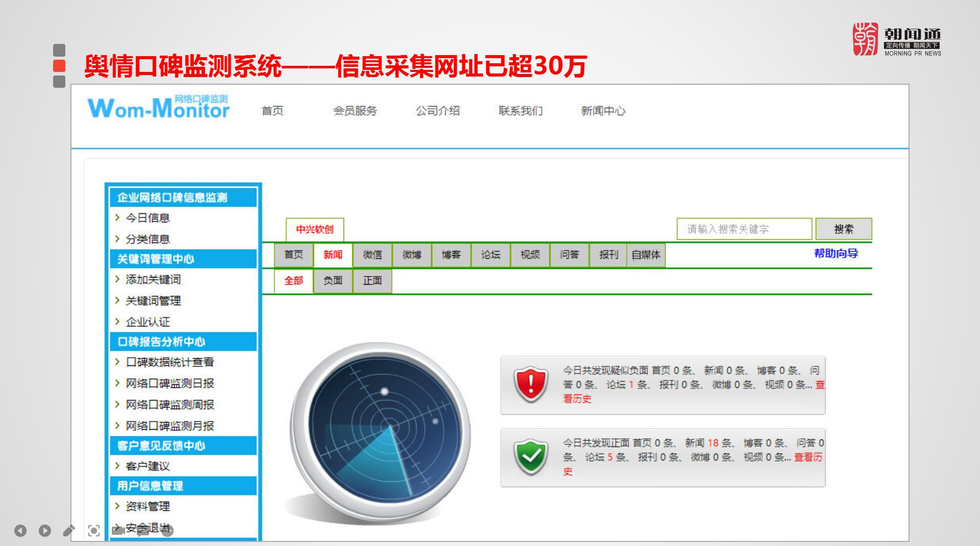Expand the chevron beside 网络口碑监测月报
Viewport: 980px width, 546px height.
tap(117, 426)
